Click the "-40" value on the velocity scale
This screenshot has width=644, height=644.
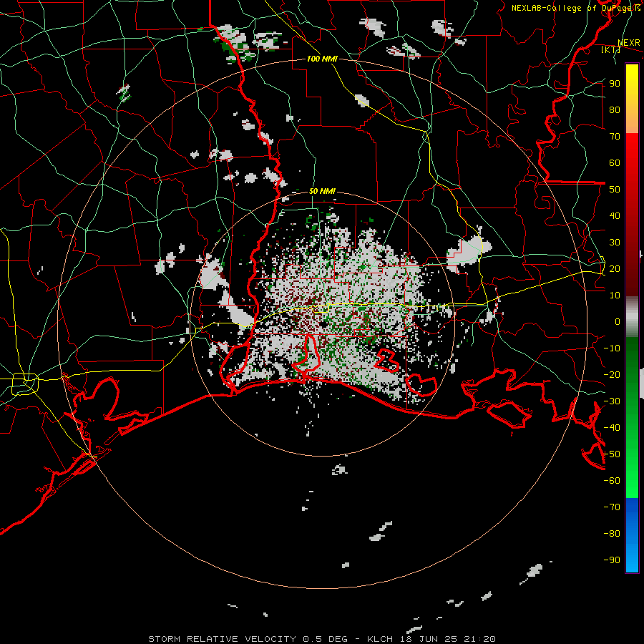[612, 428]
